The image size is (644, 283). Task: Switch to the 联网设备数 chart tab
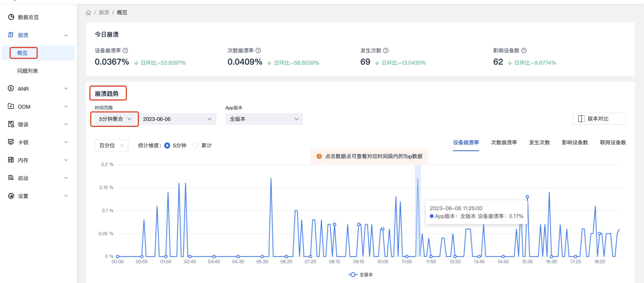[613, 143]
